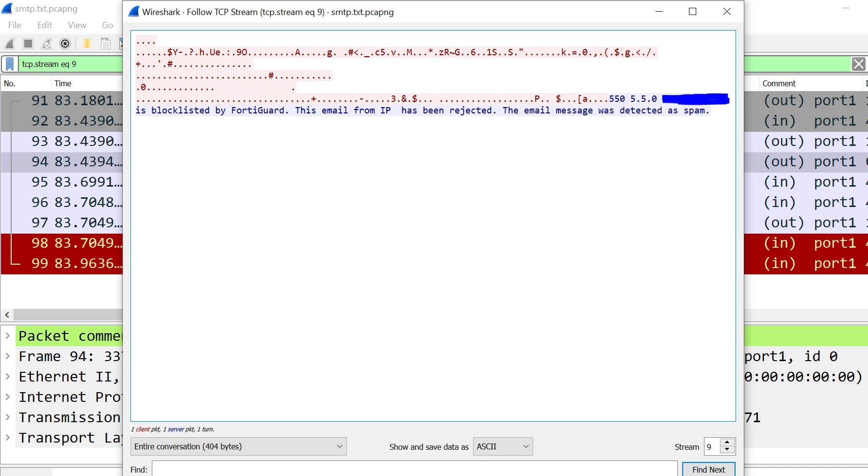
Task: Select packet number 93 row
Action: click(x=62, y=141)
